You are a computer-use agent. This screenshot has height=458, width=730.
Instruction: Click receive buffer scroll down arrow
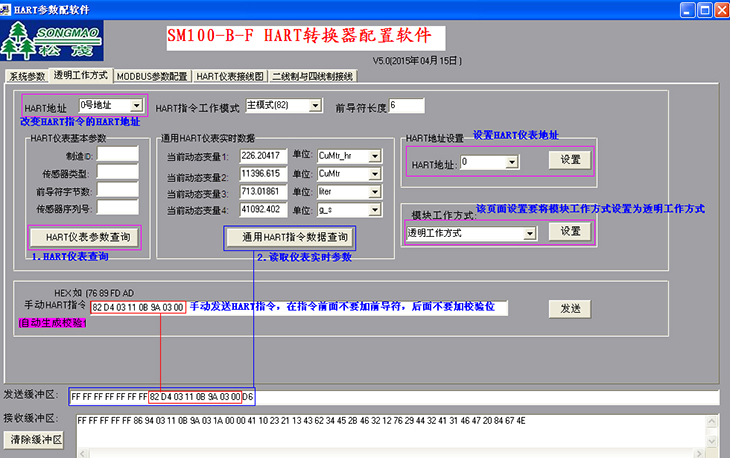click(x=712, y=441)
